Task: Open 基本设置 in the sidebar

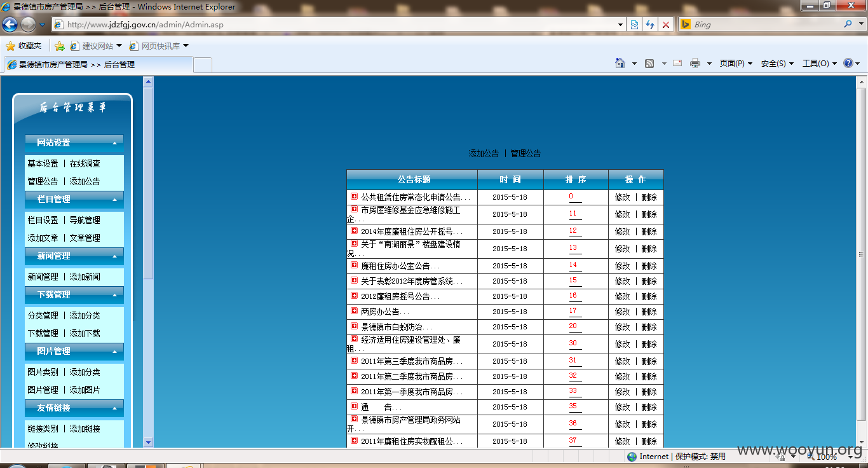Action: point(43,163)
